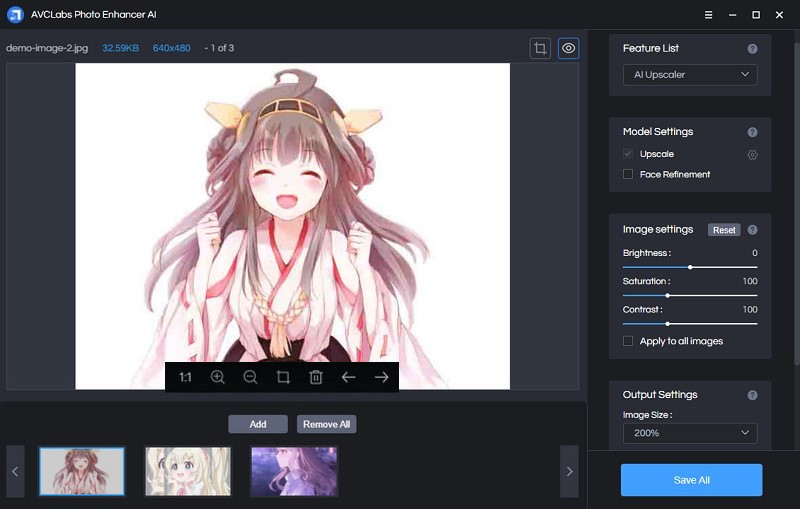The height and width of the screenshot is (509, 800).
Task: Open Feature List help icon
Action: (752, 49)
